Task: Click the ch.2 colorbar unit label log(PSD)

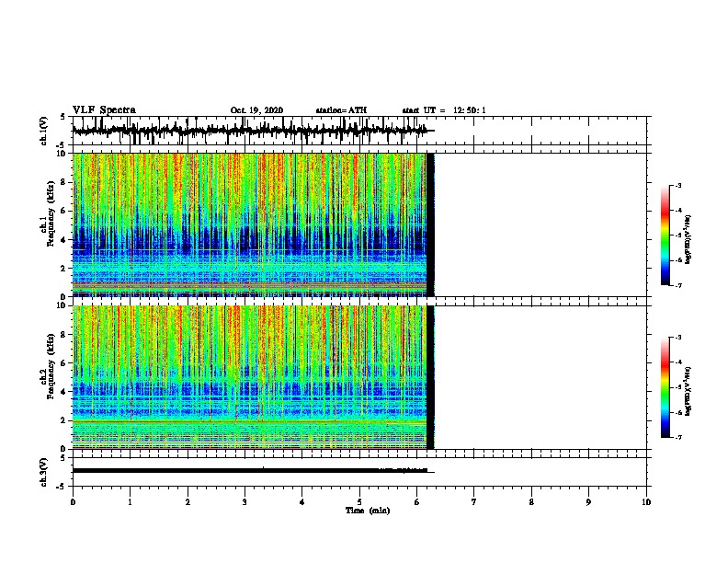Action: point(688,392)
